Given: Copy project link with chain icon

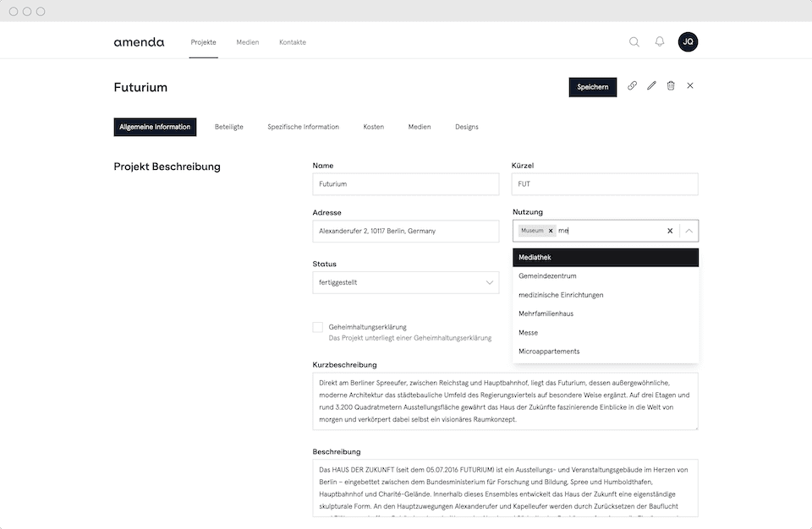Looking at the screenshot, I should (632, 86).
